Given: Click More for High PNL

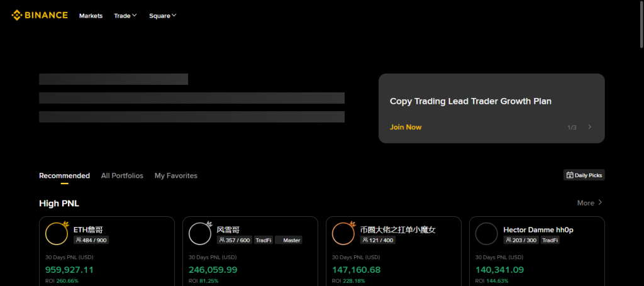Looking at the screenshot, I should coord(590,202).
